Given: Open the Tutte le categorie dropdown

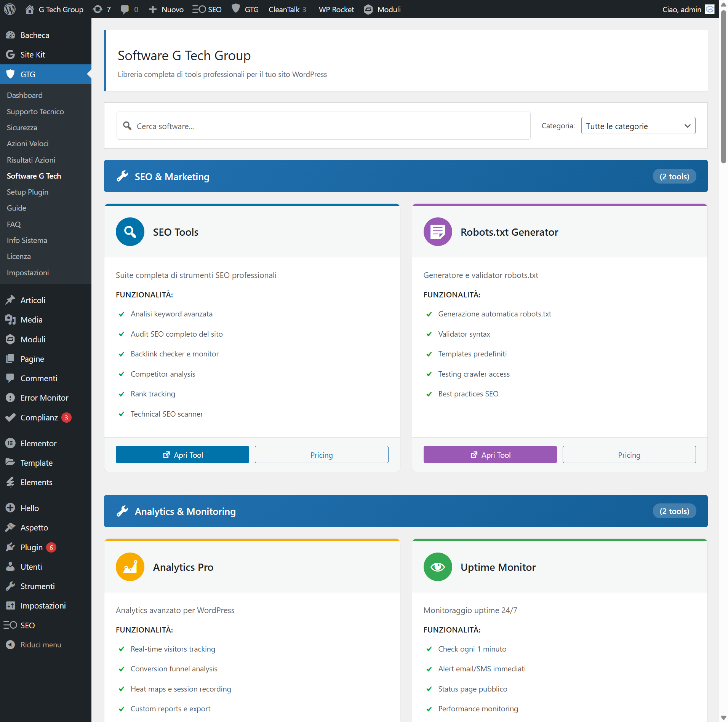Looking at the screenshot, I should (638, 126).
